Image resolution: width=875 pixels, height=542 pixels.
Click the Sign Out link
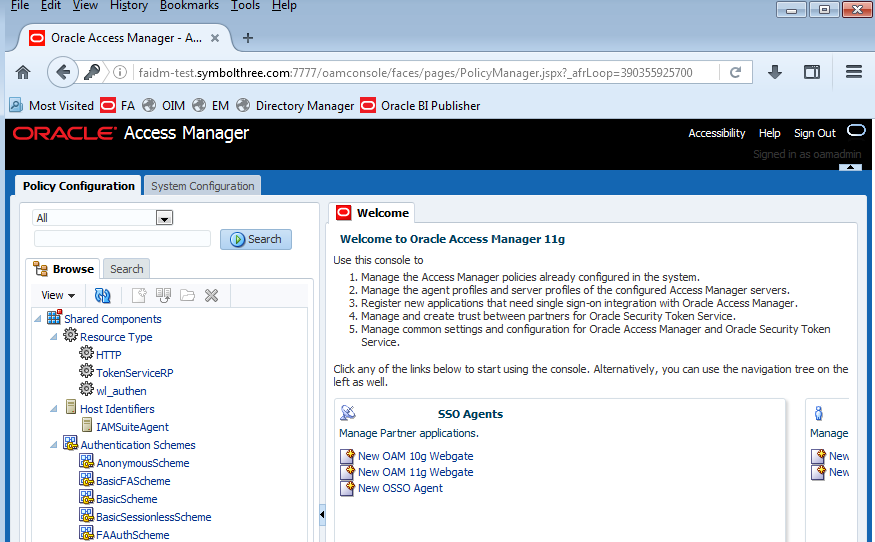pyautogui.click(x=814, y=133)
